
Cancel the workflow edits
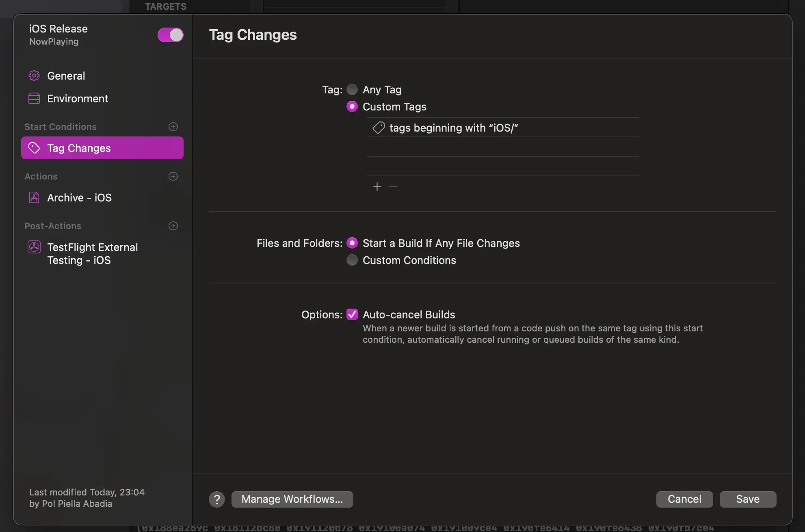tap(684, 499)
